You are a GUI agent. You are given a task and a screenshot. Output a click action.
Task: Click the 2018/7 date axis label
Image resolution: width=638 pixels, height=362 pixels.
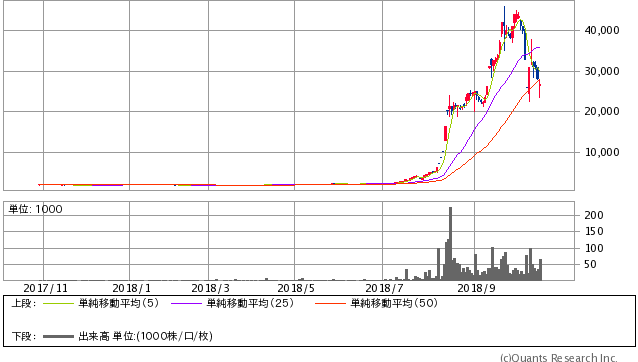coord(384,288)
